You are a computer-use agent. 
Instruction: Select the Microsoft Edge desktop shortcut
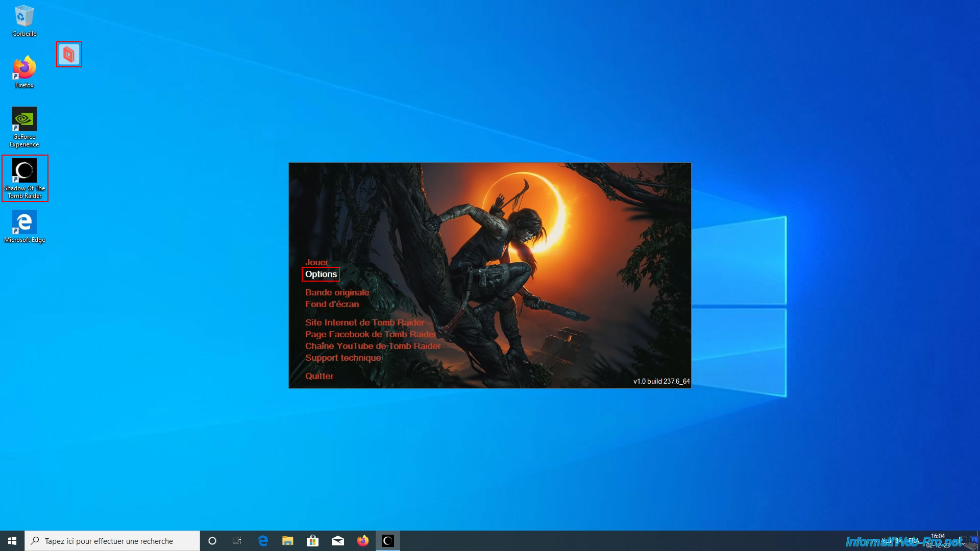pyautogui.click(x=24, y=227)
